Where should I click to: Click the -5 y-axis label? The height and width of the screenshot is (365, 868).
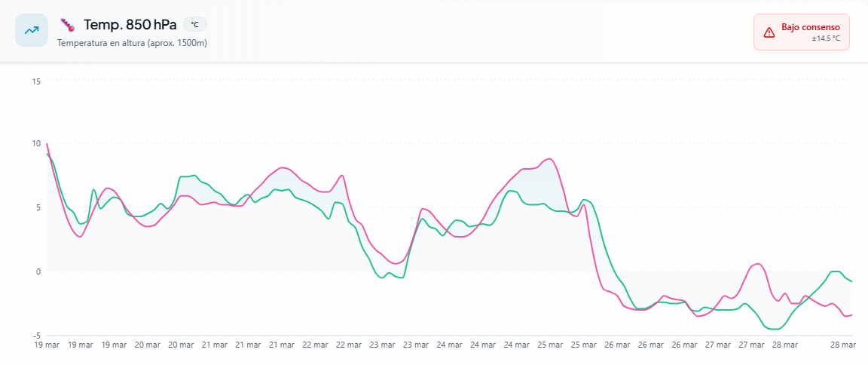click(36, 336)
